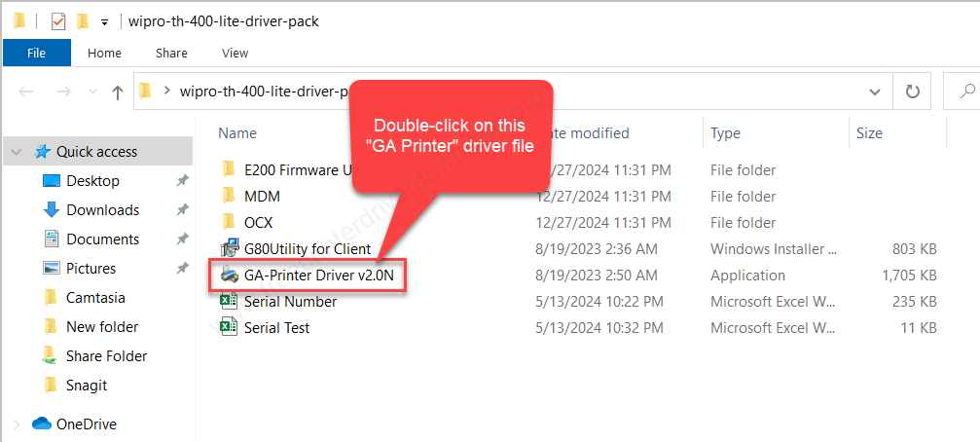The image size is (980, 442).
Task: Click the Serial Test Excel file icon
Action: [230, 327]
